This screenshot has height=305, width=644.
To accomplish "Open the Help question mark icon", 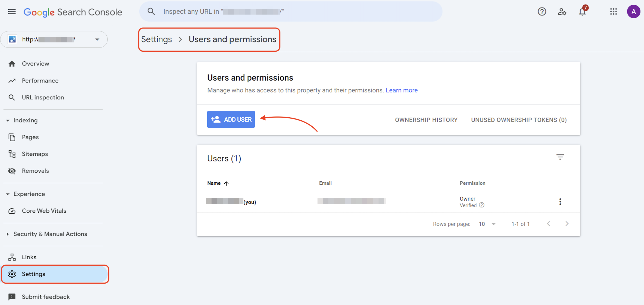I will pos(542,12).
